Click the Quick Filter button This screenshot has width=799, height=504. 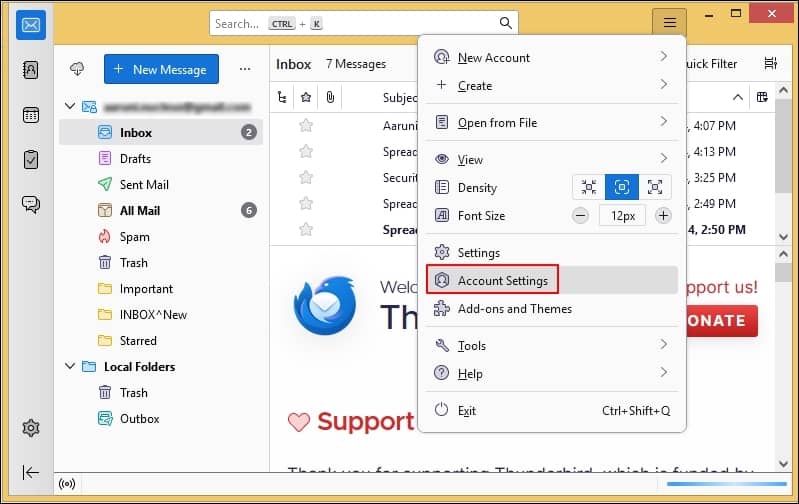click(x=711, y=64)
